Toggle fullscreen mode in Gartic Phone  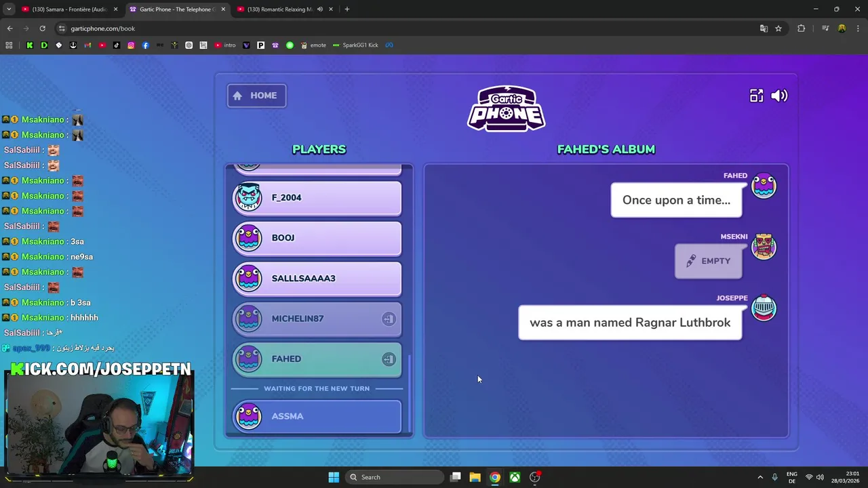[756, 96]
